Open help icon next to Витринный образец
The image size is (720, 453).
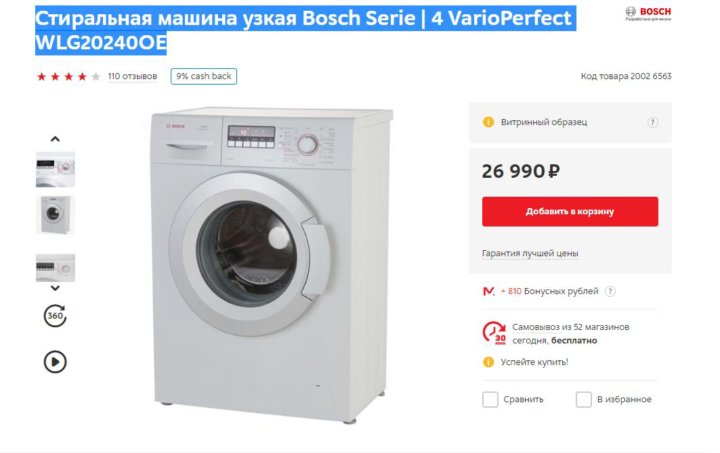click(x=652, y=122)
